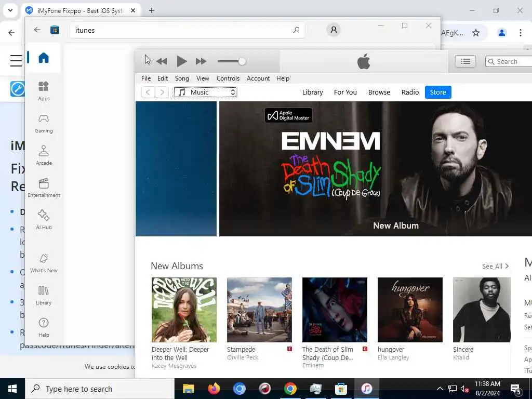Switch to the iTunes Library tab
Screen dimensions: 532x399
[x=312, y=92]
